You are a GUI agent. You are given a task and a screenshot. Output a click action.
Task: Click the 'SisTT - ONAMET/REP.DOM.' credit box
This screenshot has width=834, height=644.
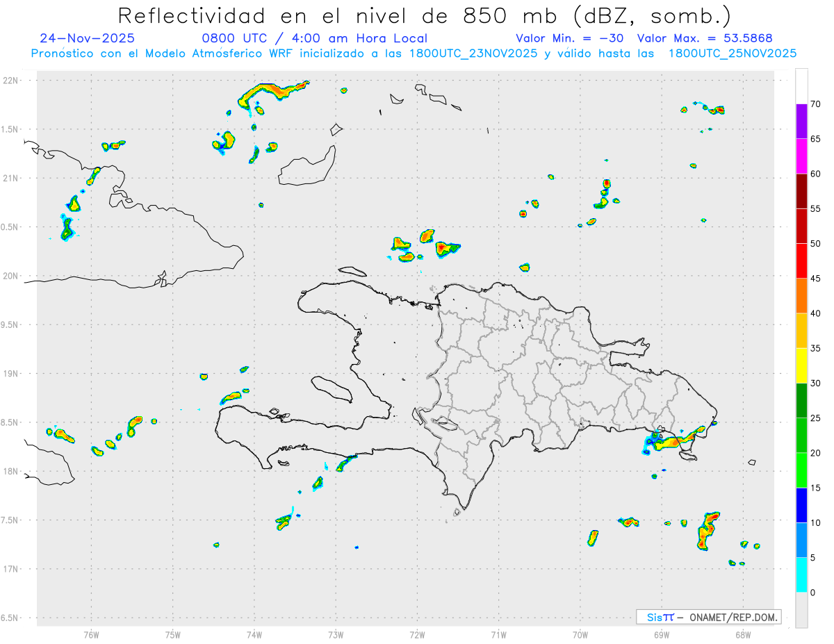click(x=709, y=617)
